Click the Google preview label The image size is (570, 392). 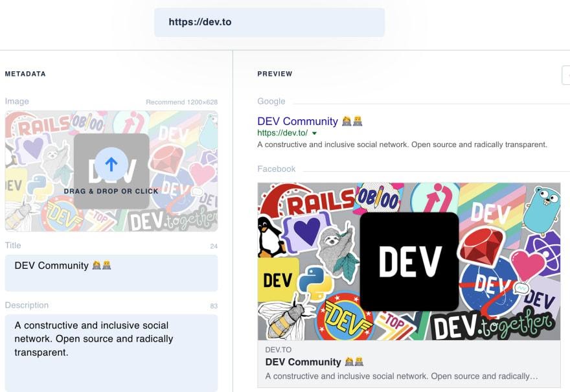click(x=271, y=102)
